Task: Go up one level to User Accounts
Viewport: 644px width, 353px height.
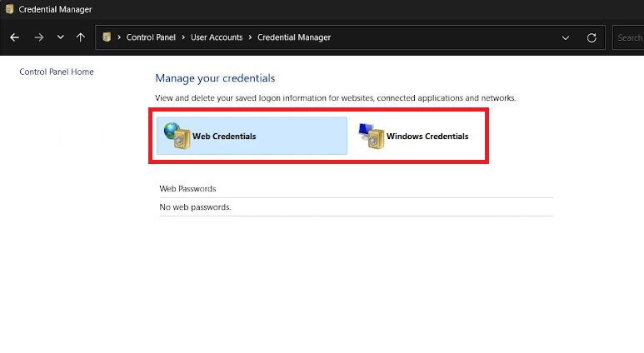Action: coord(80,37)
